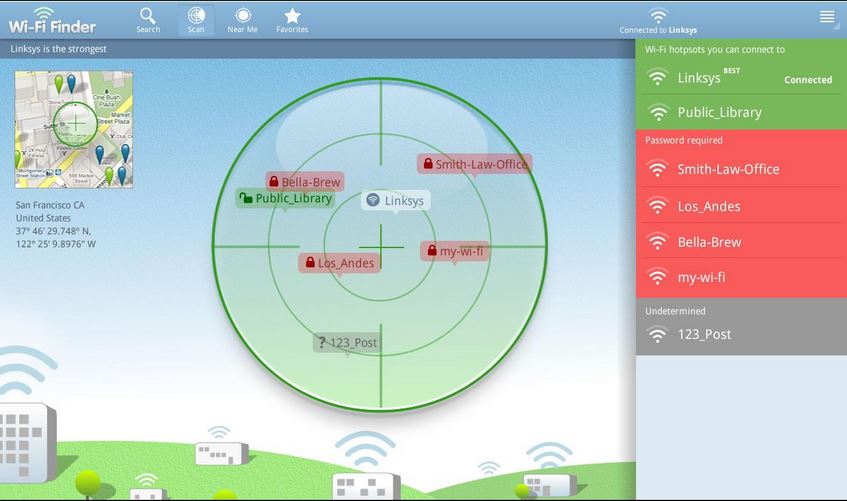Open the hamburger menu icon
Image resolution: width=847 pixels, height=501 pixels.
826,17
